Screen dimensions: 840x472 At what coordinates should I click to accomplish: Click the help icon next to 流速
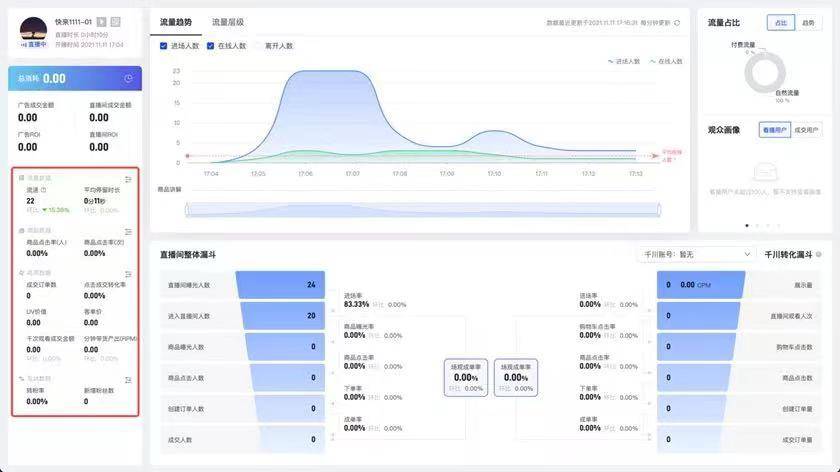[44, 189]
